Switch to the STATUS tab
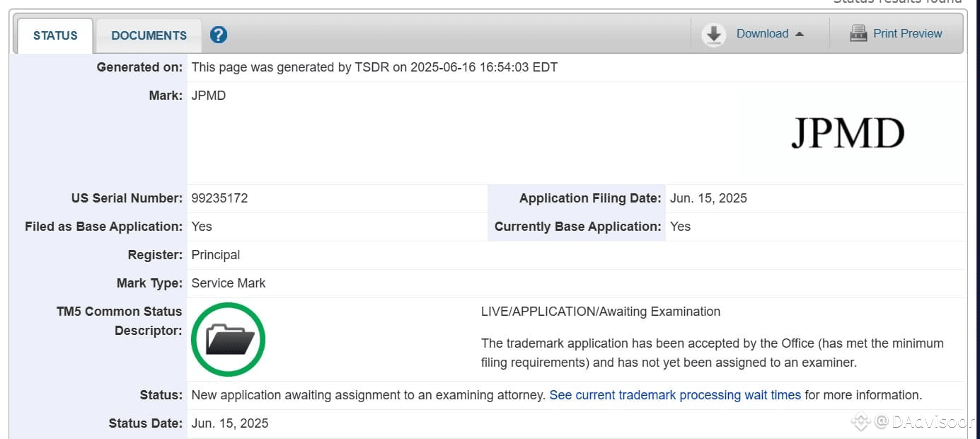This screenshot has height=439, width=980. (55, 35)
